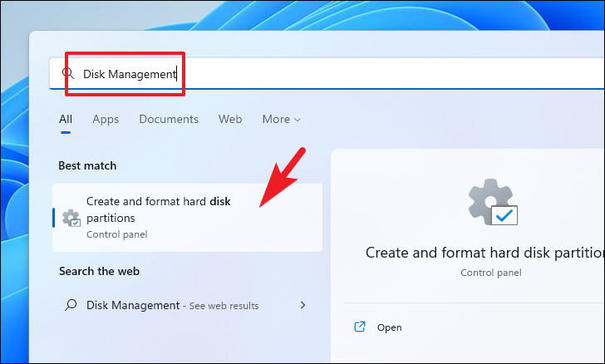Screen dimensions: 605x364
Task: Click the Disk Management search text field
Action: (327, 73)
